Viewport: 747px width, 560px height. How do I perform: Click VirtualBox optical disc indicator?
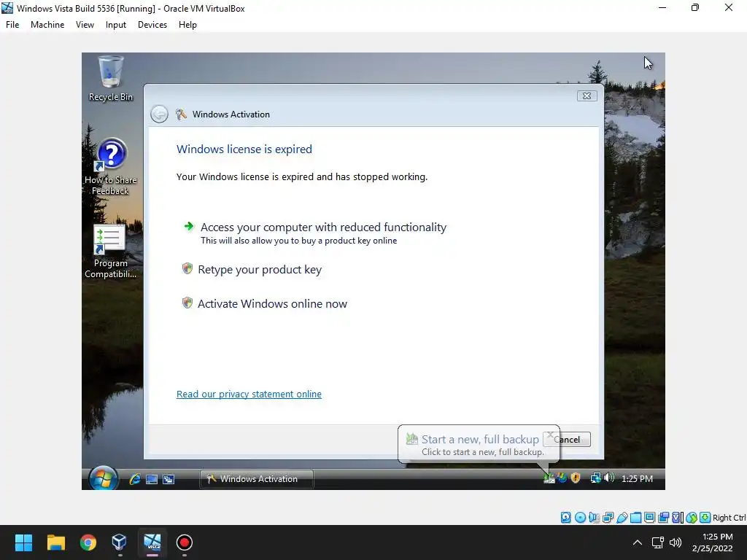580,518
